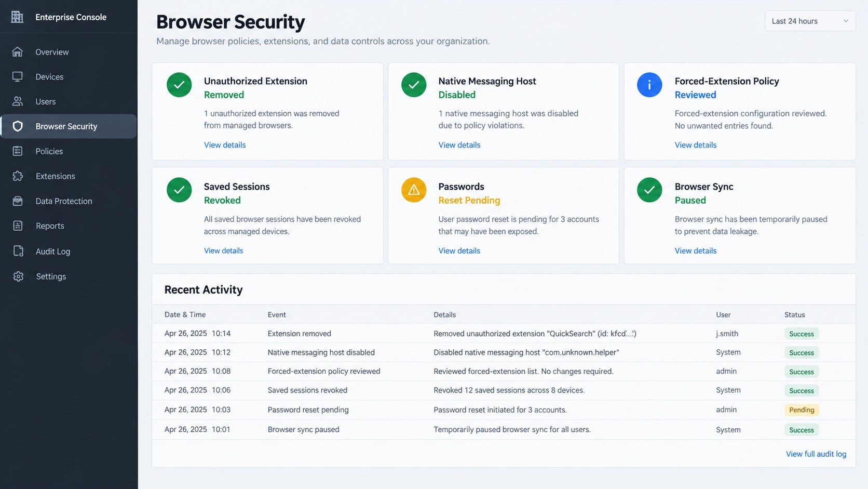The image size is (868, 489).
Task: Click "Browser sync paused" event cell
Action: pos(304,430)
